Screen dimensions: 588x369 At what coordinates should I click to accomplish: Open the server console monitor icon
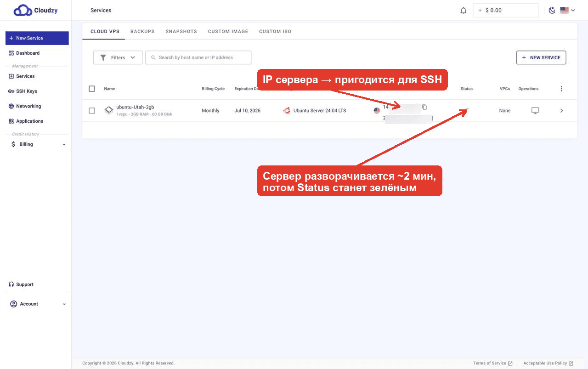point(535,111)
